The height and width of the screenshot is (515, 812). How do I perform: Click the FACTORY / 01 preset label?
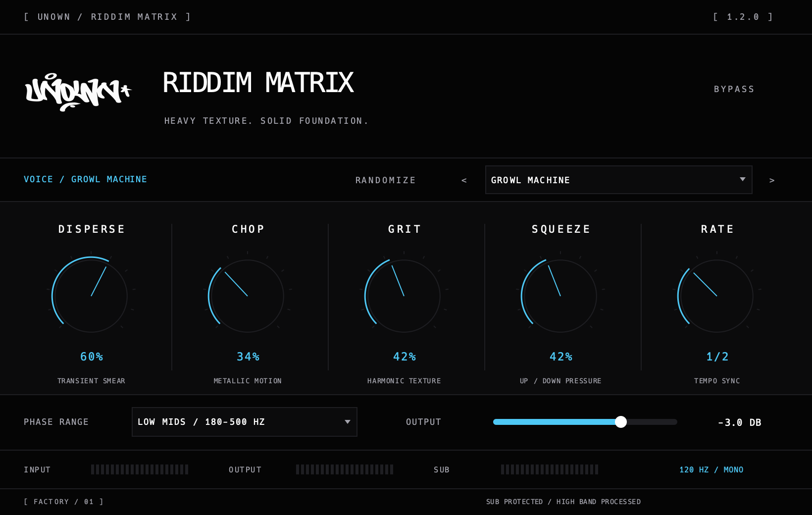tap(63, 502)
